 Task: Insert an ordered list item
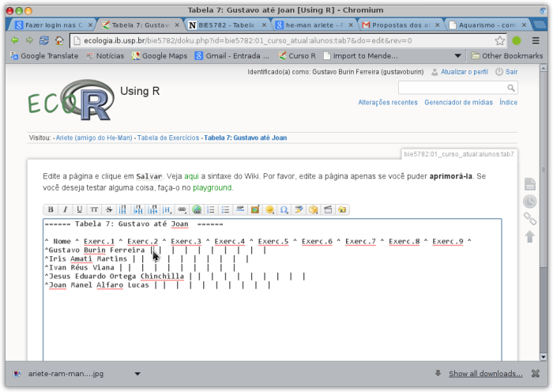point(211,209)
